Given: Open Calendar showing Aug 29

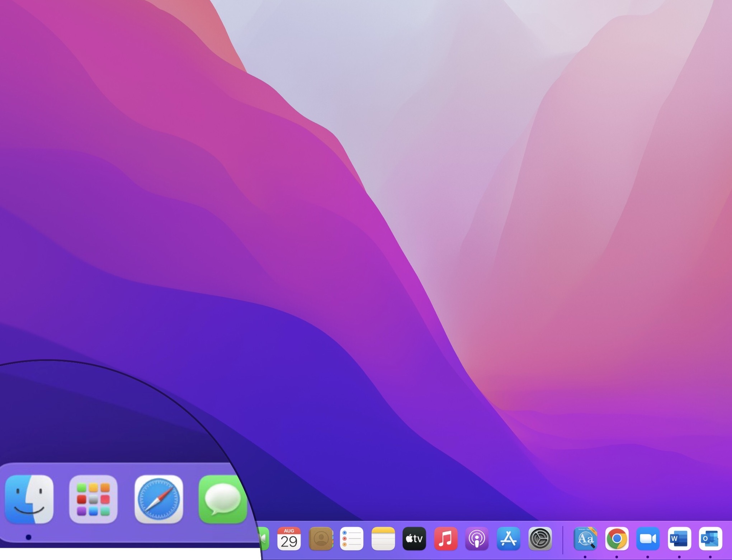Looking at the screenshot, I should tap(289, 538).
